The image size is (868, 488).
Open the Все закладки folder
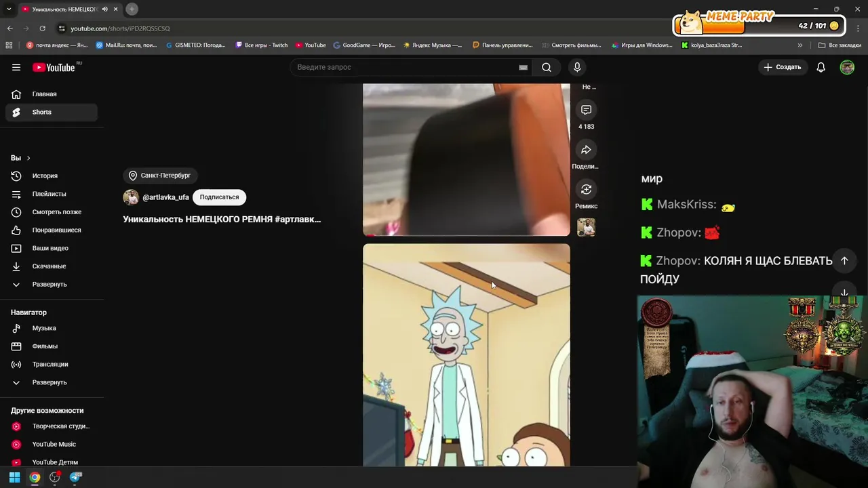tap(840, 45)
